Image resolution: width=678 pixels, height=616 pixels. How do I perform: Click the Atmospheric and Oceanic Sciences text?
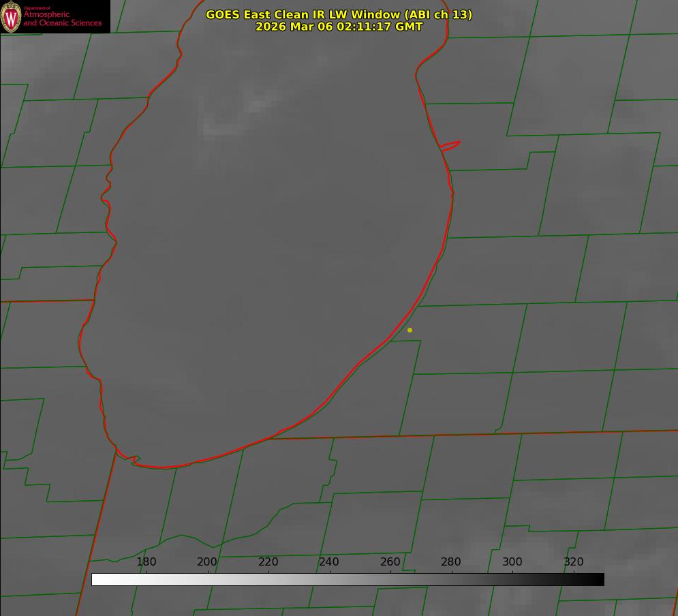tap(63, 18)
